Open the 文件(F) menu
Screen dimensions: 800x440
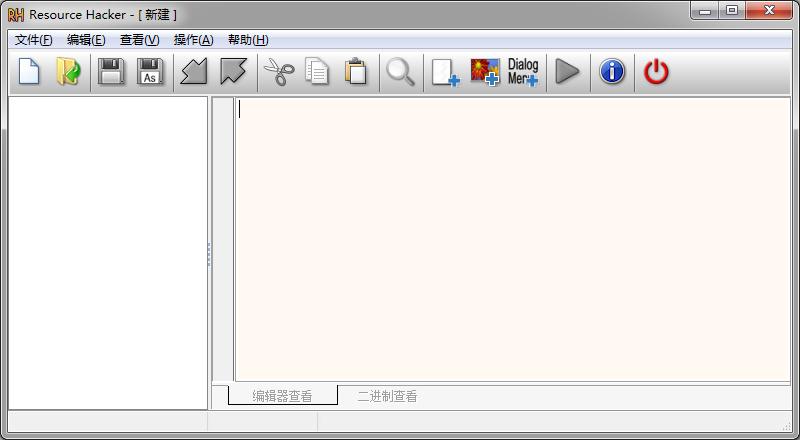[33, 40]
